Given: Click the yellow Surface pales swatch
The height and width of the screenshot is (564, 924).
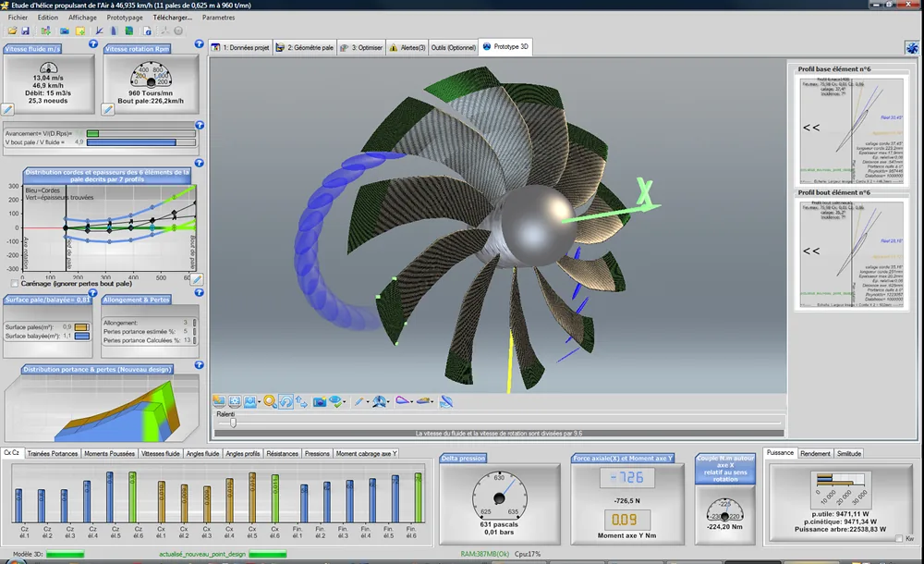Looking at the screenshot, I should (82, 326).
